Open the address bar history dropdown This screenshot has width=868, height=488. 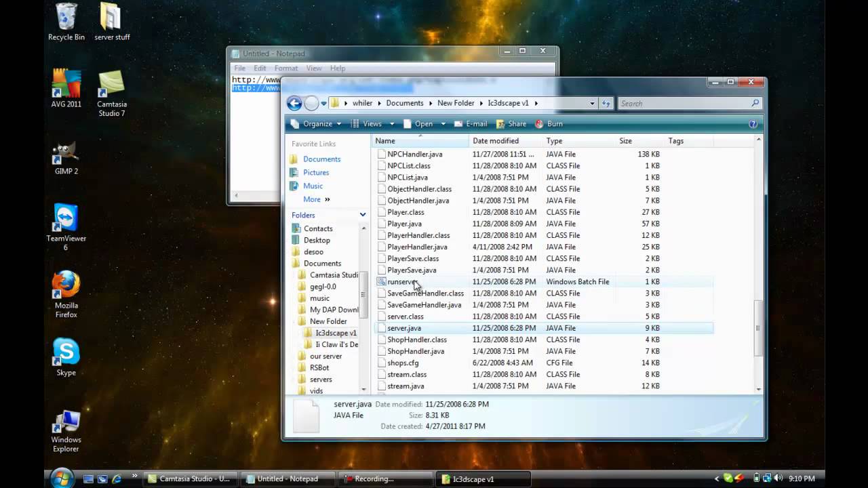592,103
